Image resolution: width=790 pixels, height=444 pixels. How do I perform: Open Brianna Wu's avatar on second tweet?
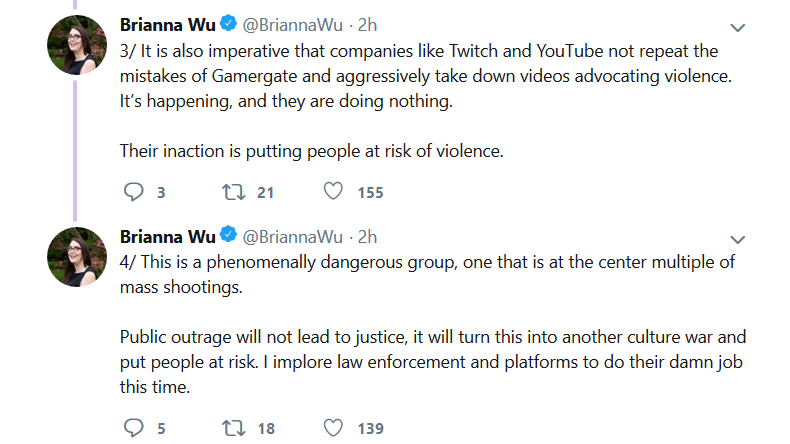click(77, 257)
